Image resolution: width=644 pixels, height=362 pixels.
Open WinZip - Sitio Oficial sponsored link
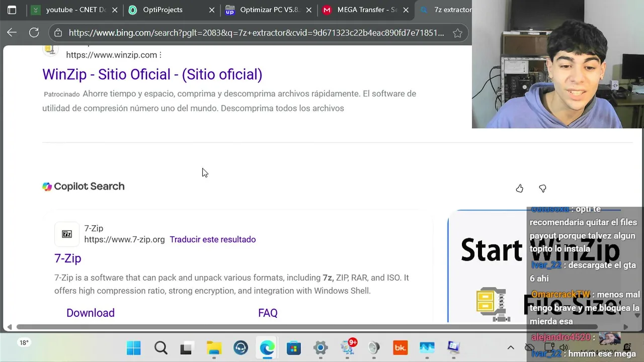click(152, 74)
